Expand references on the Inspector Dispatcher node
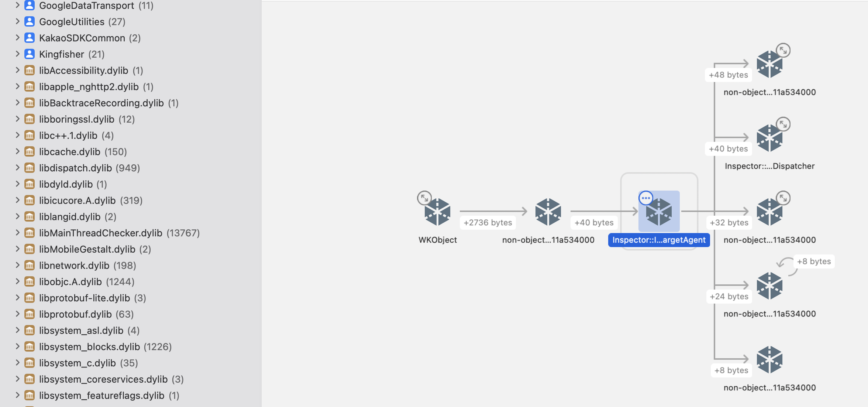 (783, 124)
